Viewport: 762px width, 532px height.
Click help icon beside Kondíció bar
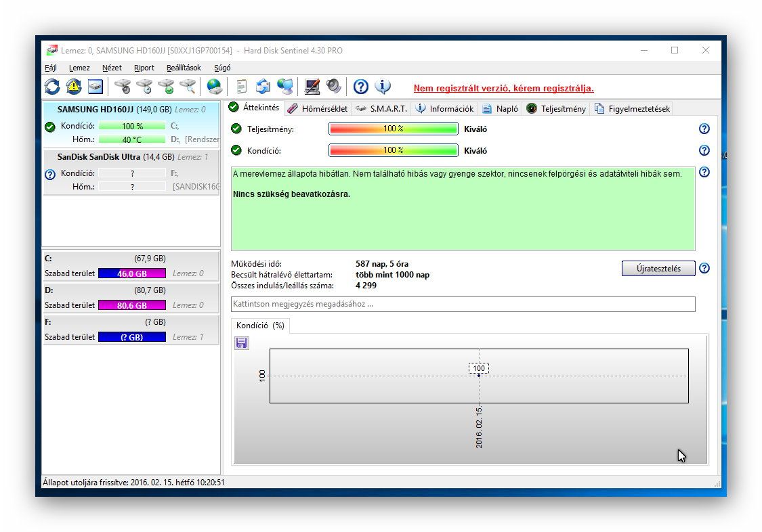tap(704, 150)
